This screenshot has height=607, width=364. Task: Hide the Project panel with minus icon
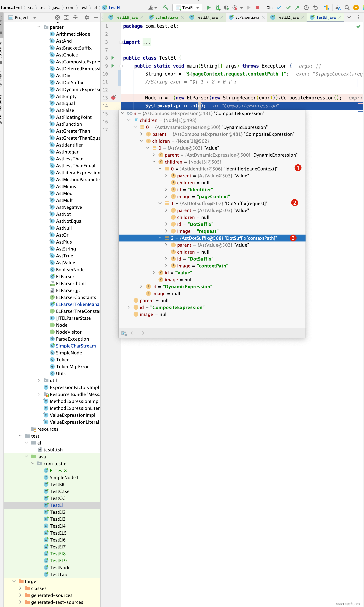click(x=96, y=17)
